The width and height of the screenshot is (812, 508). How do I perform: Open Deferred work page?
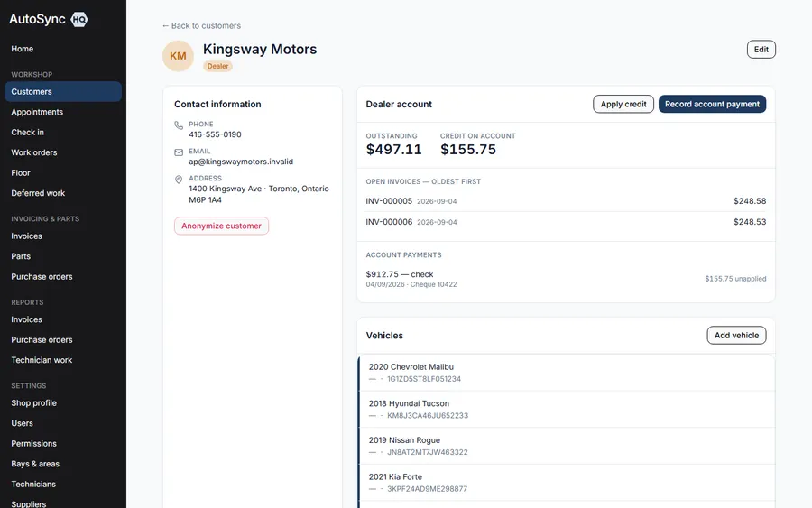[x=63, y=193]
